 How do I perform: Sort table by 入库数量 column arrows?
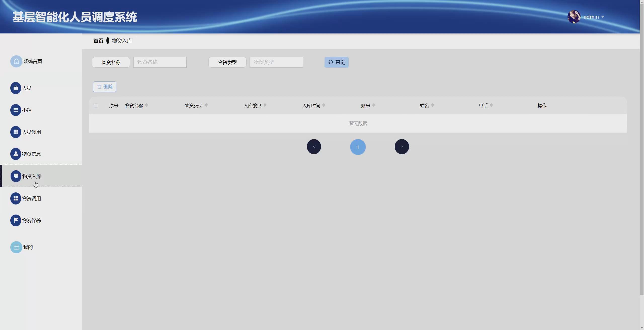click(265, 105)
